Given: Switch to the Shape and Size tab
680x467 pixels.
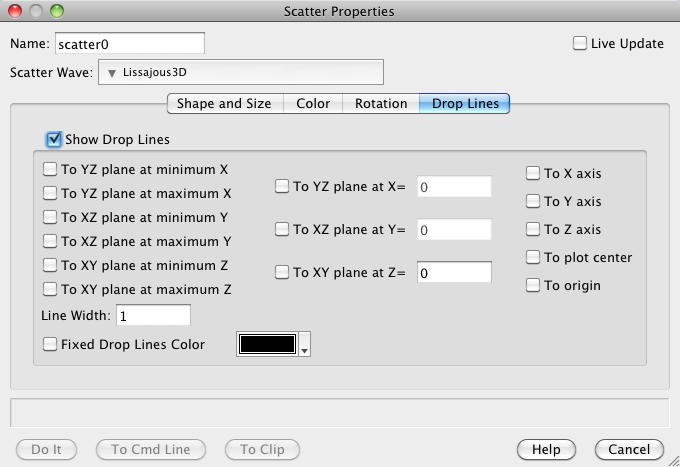Looking at the screenshot, I should tap(225, 103).
